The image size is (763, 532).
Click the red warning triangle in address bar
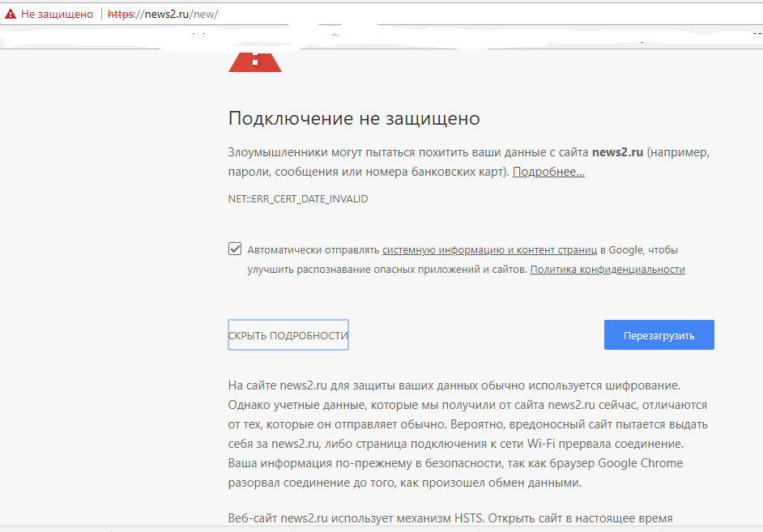click(x=10, y=15)
